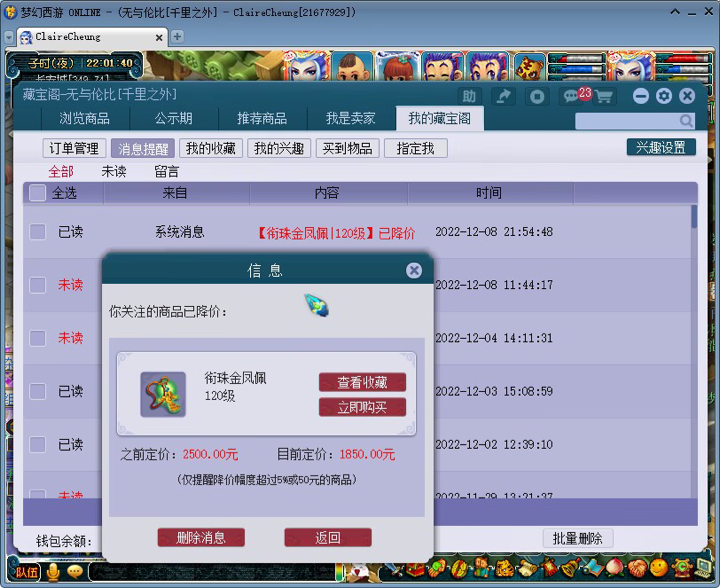Open the 助 helper icon in the header
This screenshot has width=720, height=588.
coord(469,96)
